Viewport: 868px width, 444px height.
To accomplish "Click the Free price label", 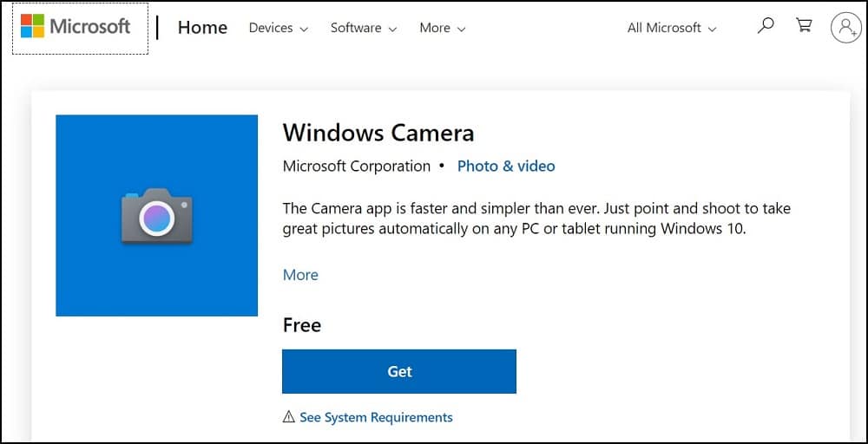I will tap(302, 324).
